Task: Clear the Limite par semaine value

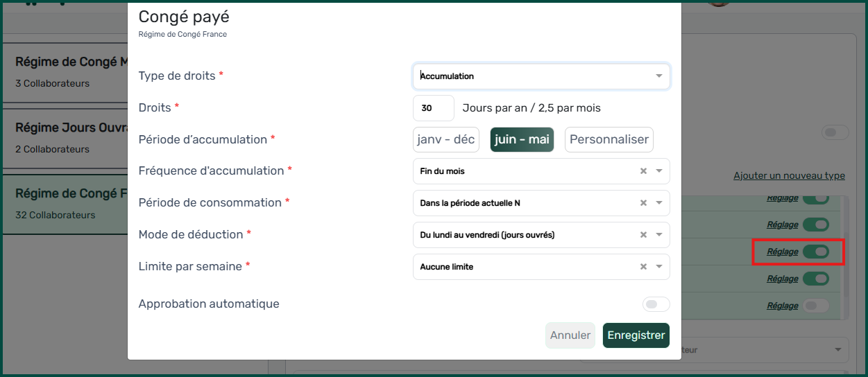Action: coord(643,267)
